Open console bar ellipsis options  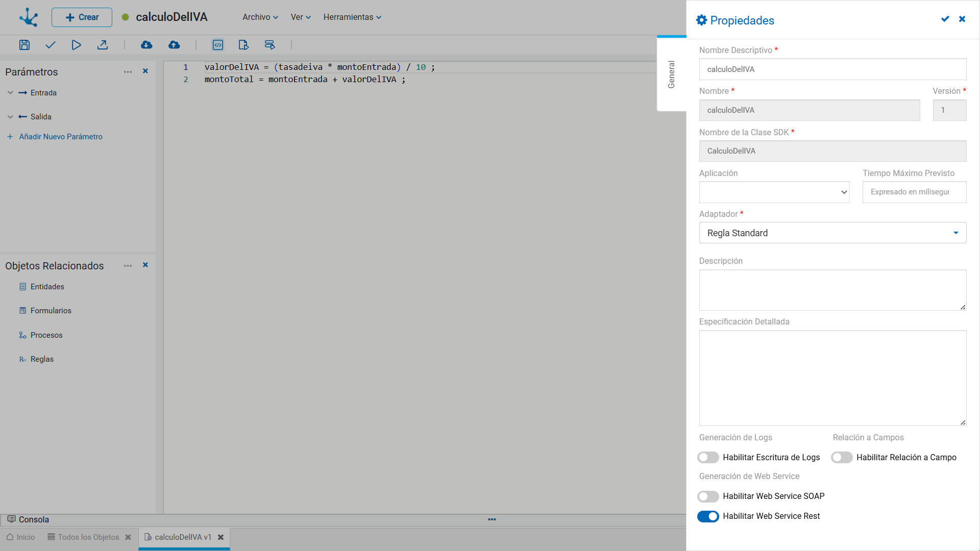492,519
